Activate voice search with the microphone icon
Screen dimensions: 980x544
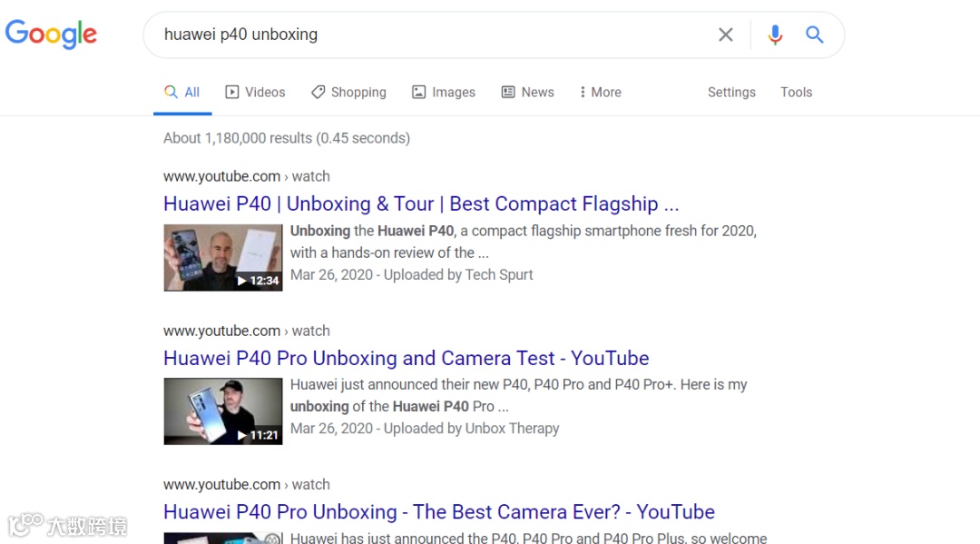(x=775, y=34)
